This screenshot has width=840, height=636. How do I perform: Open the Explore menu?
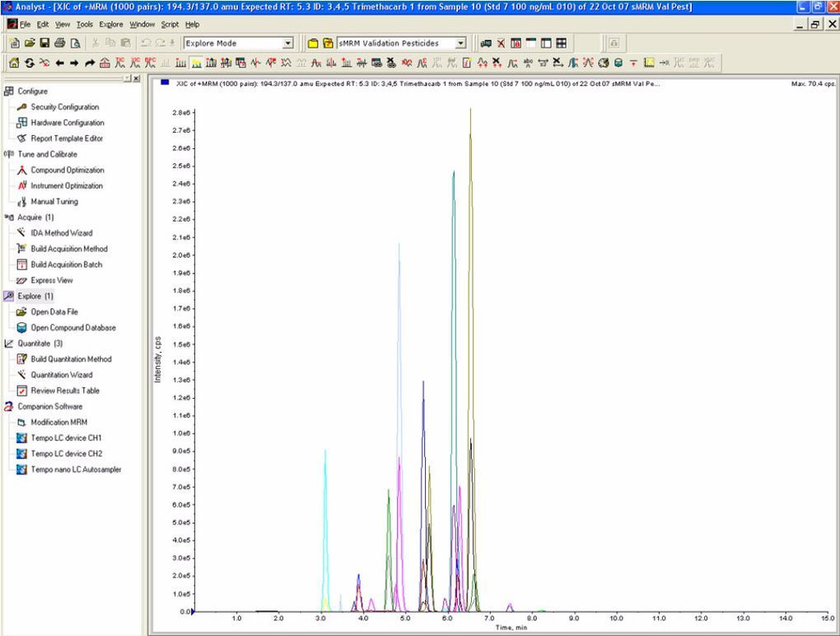(111, 24)
